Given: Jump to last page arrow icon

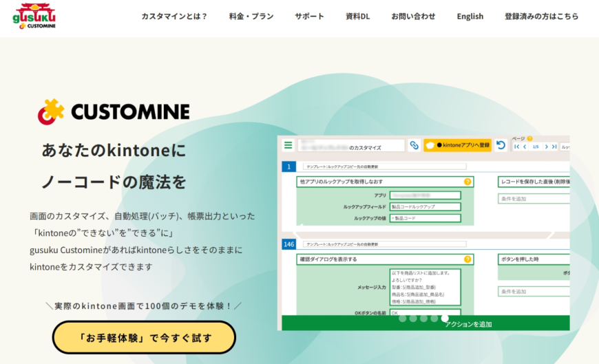Looking at the screenshot, I should [x=554, y=147].
